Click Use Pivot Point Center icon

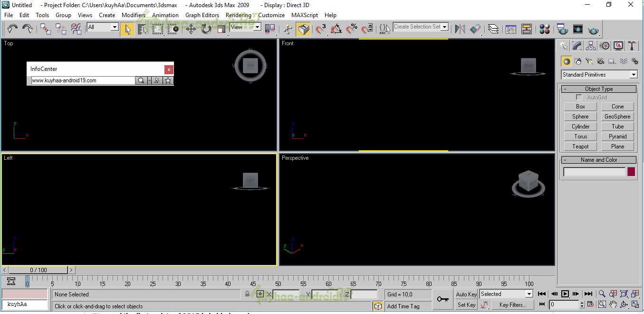click(269, 29)
